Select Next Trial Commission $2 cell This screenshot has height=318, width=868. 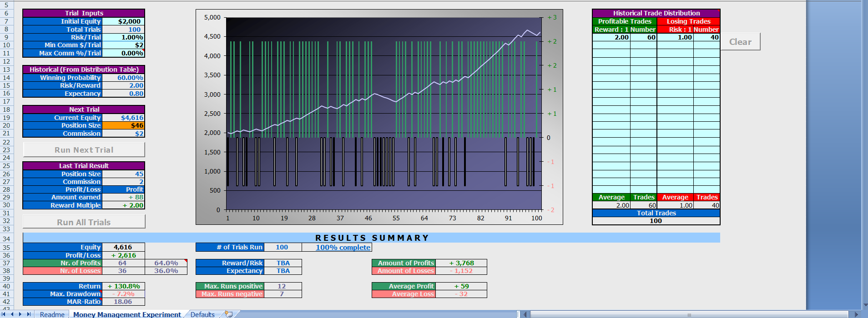[x=123, y=134]
